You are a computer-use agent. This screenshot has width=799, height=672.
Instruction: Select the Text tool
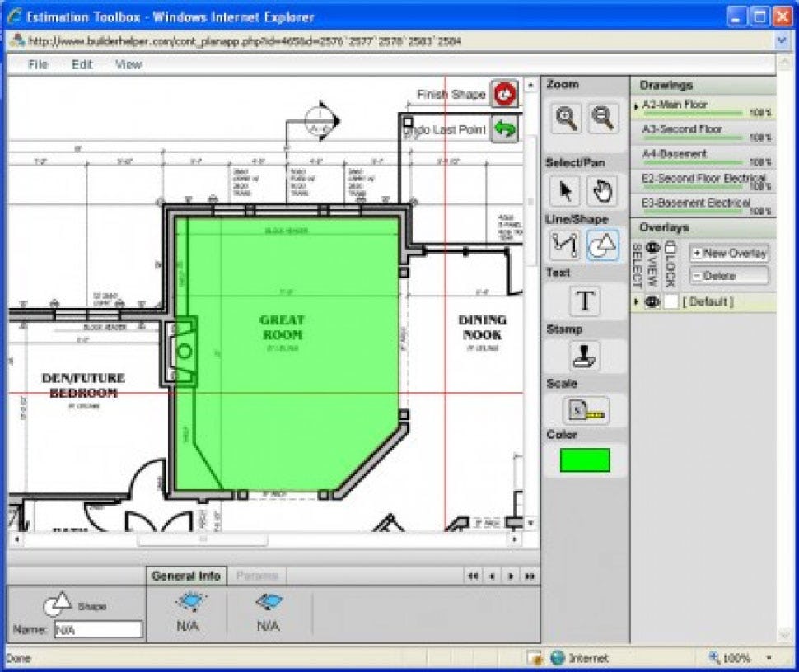pos(584,301)
